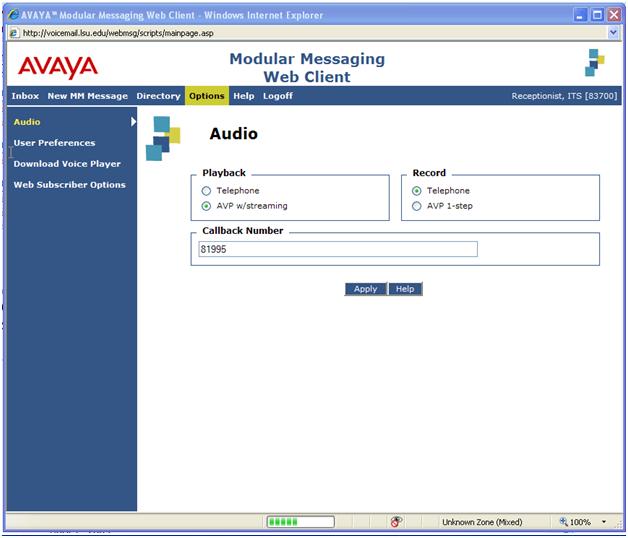
Task: Select Telephone for Record
Action: (x=417, y=191)
